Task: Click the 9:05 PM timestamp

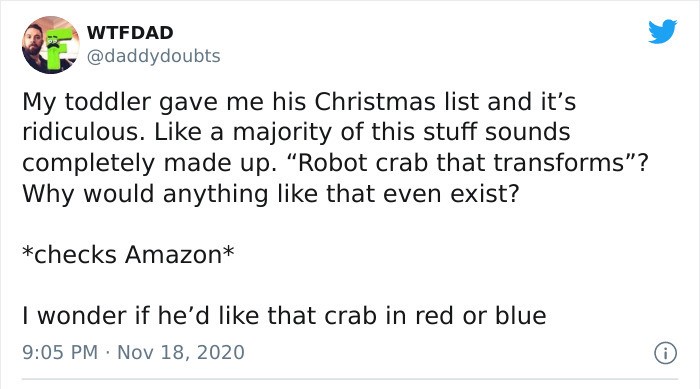Action: [x=60, y=352]
